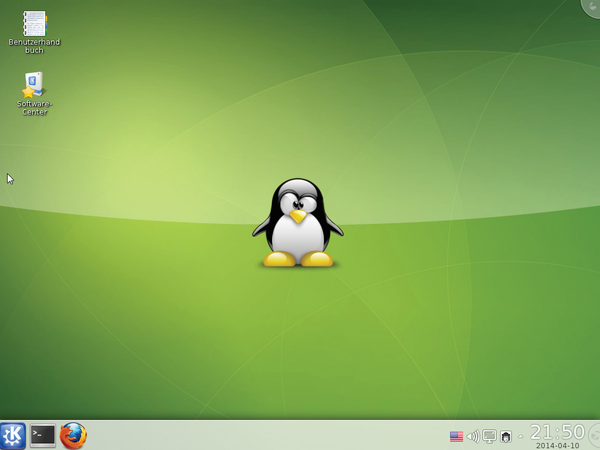Open the volume speaker tray icon
The image size is (600, 450).
pos(472,436)
